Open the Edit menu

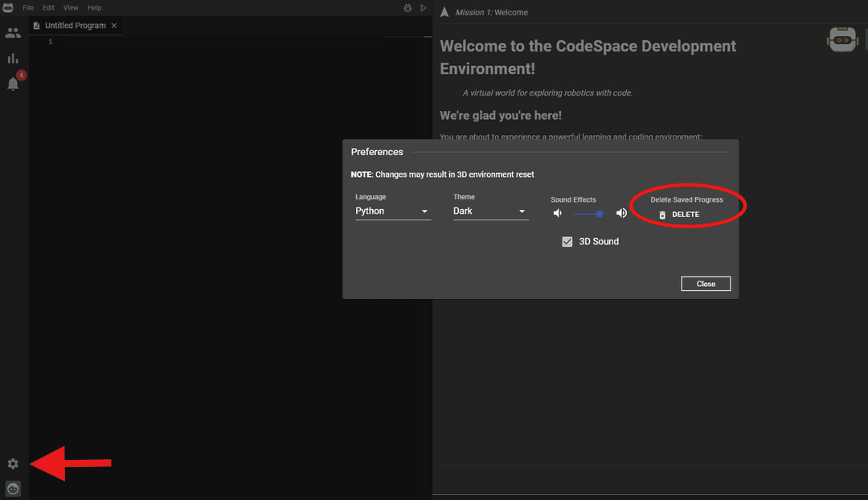pos(48,8)
